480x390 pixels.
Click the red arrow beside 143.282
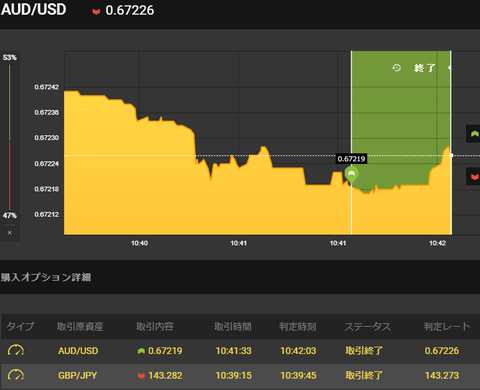(x=141, y=376)
